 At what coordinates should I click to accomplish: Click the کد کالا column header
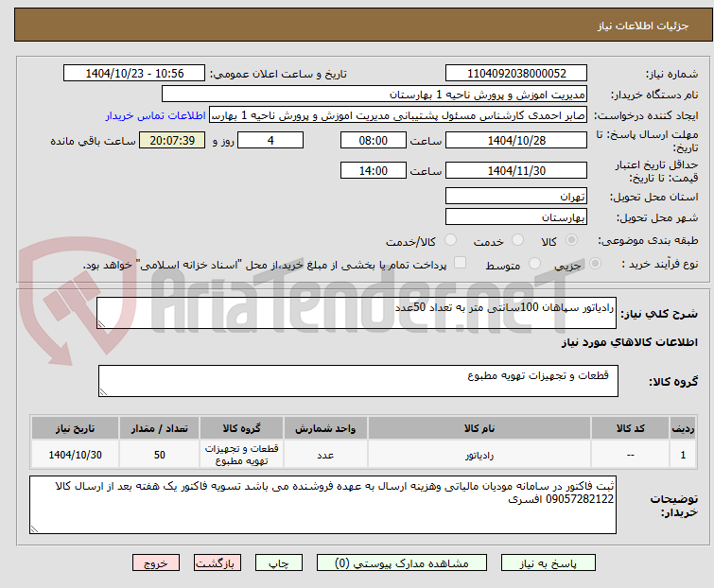pos(630,428)
